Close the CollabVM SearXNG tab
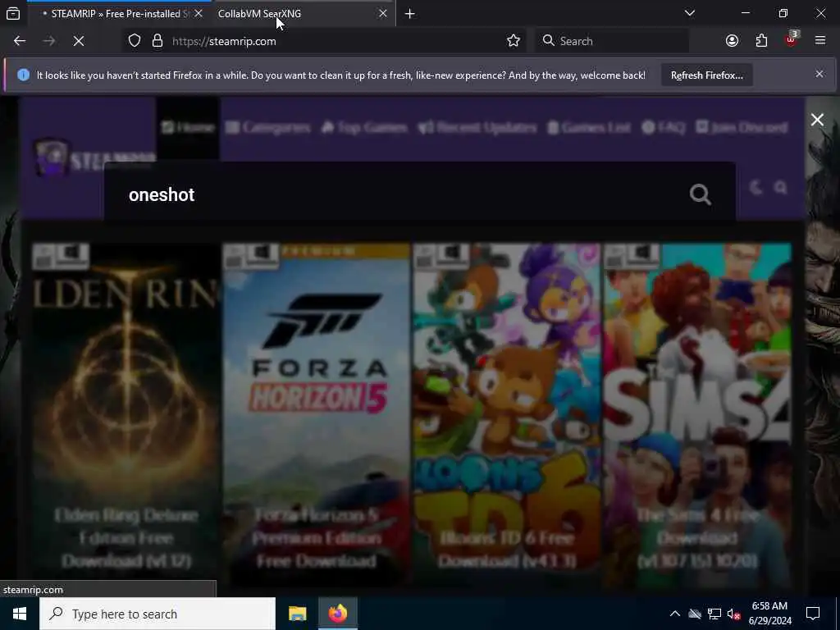This screenshot has height=630, width=840. (x=383, y=13)
